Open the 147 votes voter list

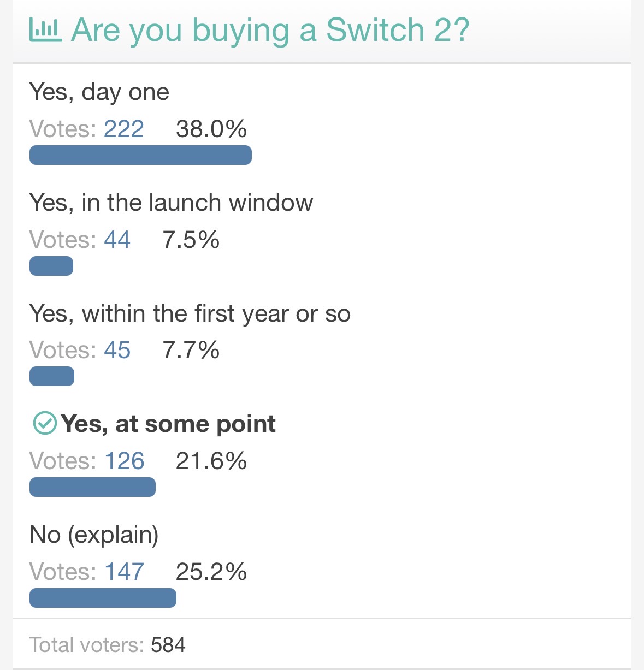coord(125,572)
